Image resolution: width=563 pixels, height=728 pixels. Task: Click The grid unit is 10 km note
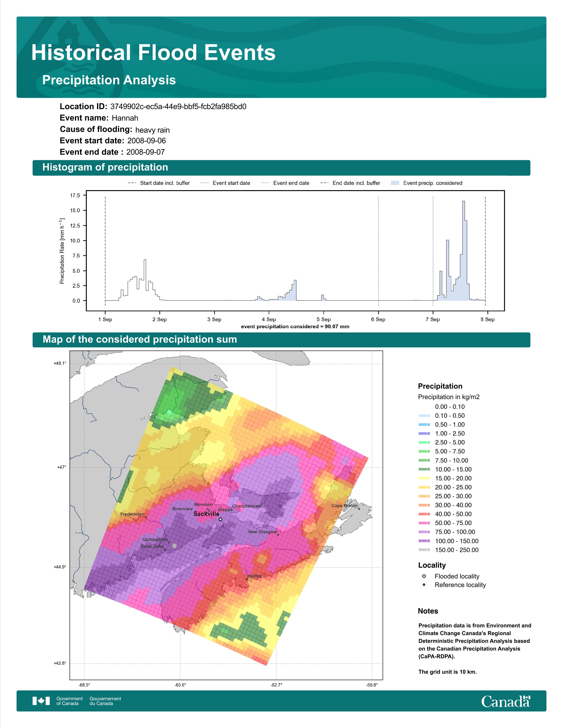pos(448,672)
